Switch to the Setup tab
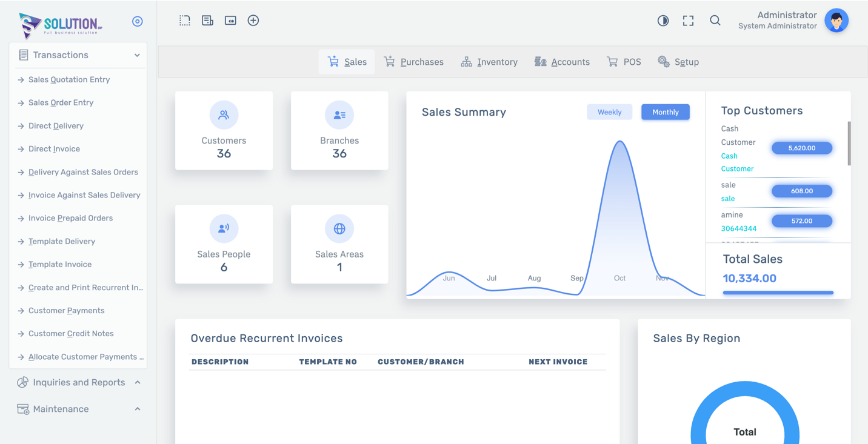Viewport: 868px width, 444px height. tap(678, 62)
